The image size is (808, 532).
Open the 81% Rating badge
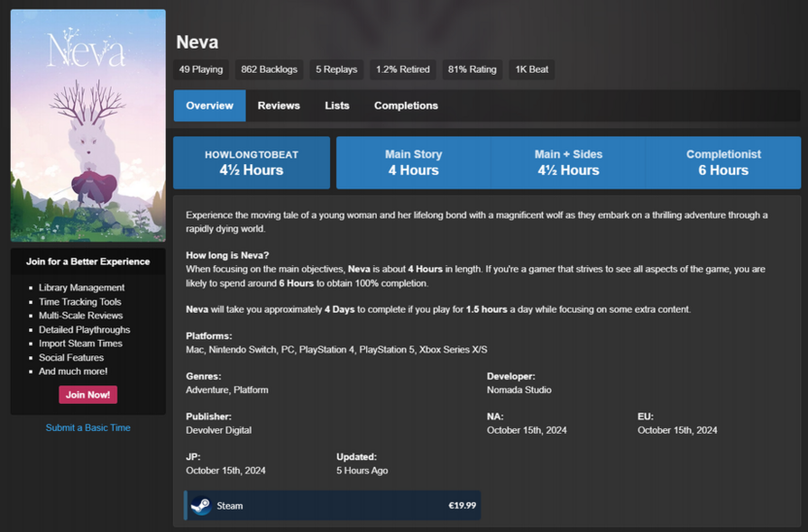point(472,70)
